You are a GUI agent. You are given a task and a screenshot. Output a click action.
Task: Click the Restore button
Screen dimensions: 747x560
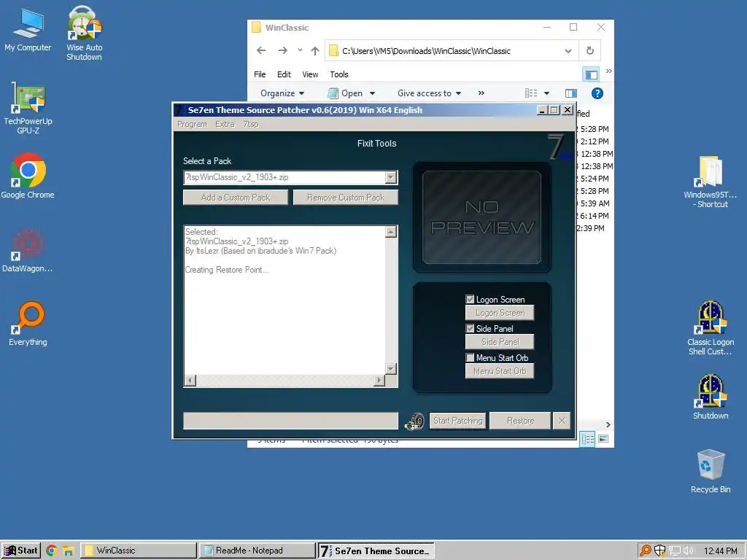[520, 421]
